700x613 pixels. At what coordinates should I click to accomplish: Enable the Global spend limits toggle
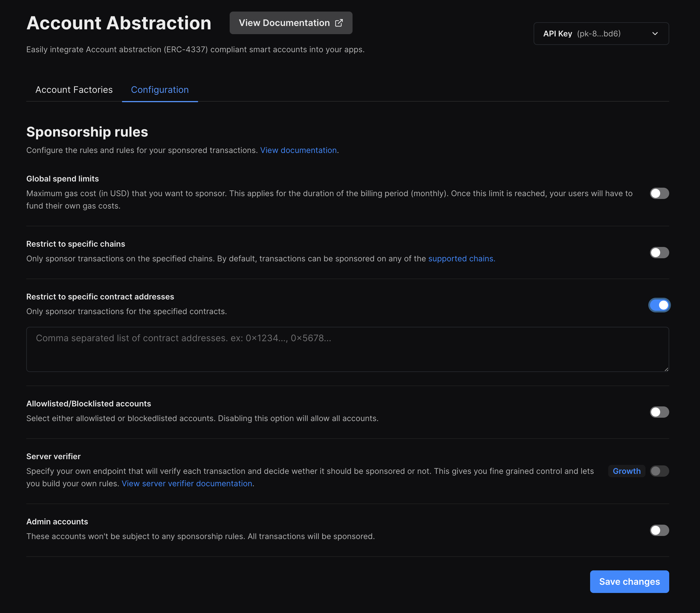pyautogui.click(x=659, y=193)
